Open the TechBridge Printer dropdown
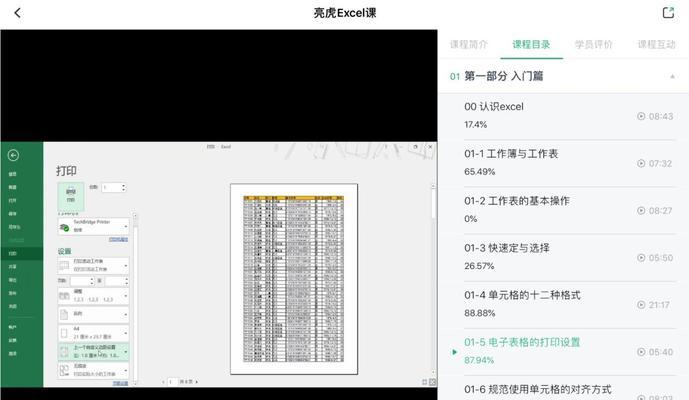 [94, 226]
